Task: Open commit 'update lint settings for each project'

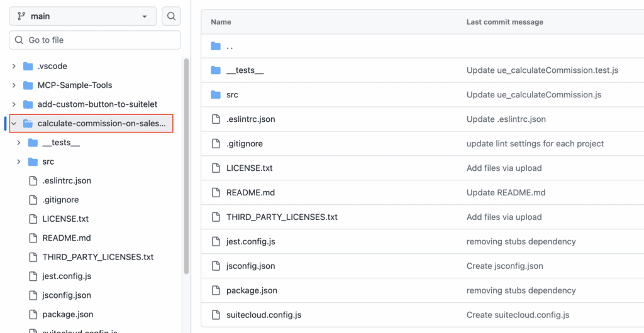Action: pos(535,143)
